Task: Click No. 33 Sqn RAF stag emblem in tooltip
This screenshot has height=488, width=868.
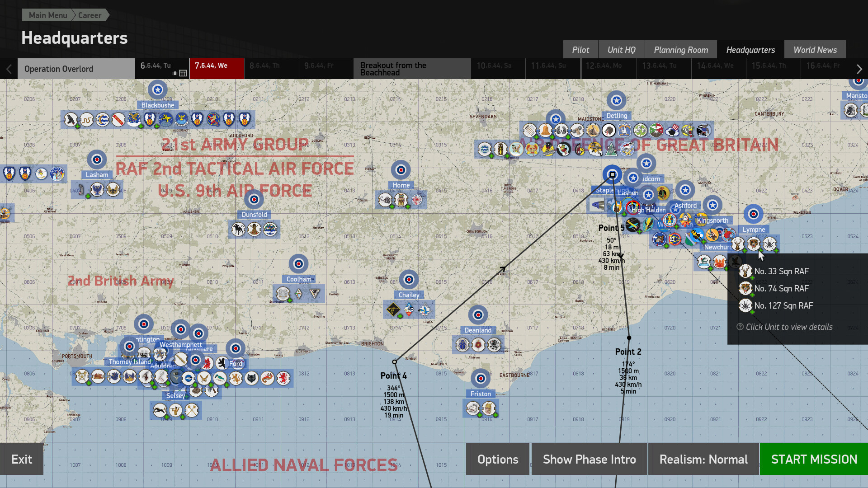Action: tap(745, 271)
